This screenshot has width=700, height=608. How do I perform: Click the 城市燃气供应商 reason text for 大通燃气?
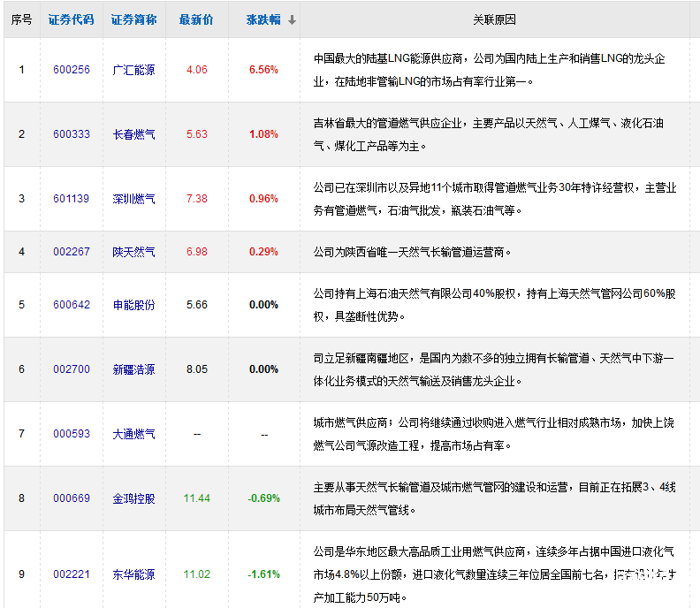[494, 435]
